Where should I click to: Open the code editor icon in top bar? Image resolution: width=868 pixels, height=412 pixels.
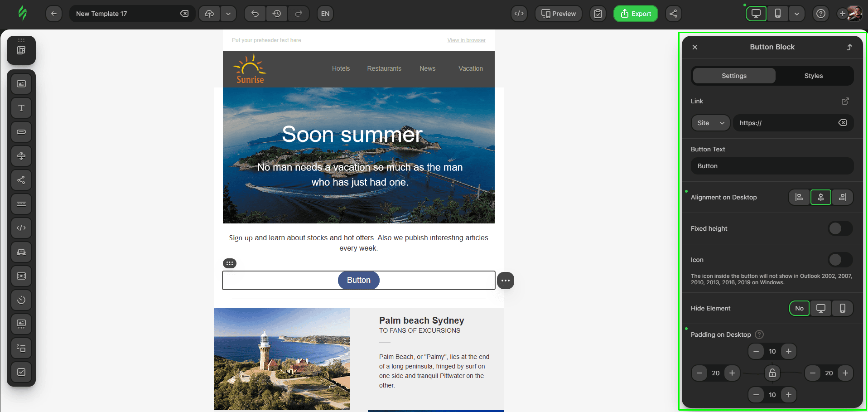[519, 14]
